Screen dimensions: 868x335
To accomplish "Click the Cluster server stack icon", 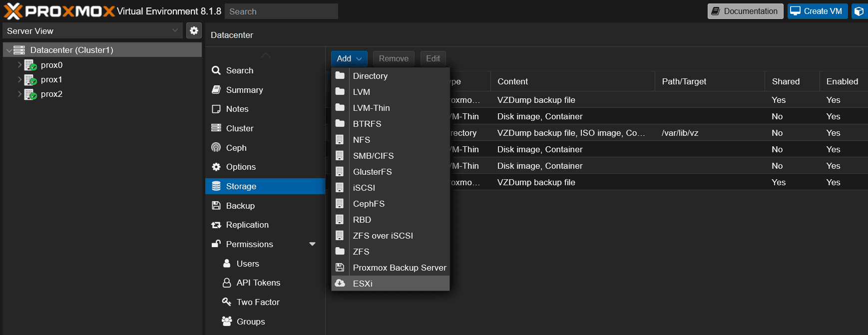I will [216, 128].
